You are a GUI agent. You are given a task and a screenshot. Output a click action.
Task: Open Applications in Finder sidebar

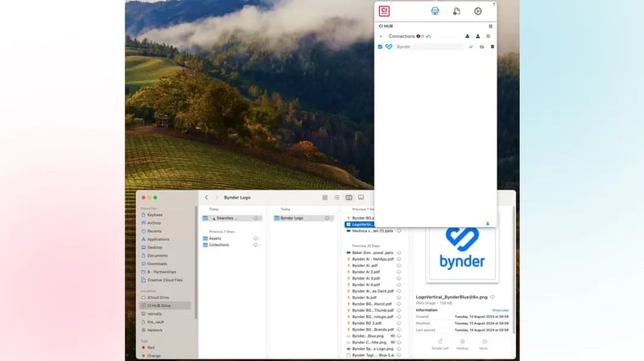(x=158, y=240)
